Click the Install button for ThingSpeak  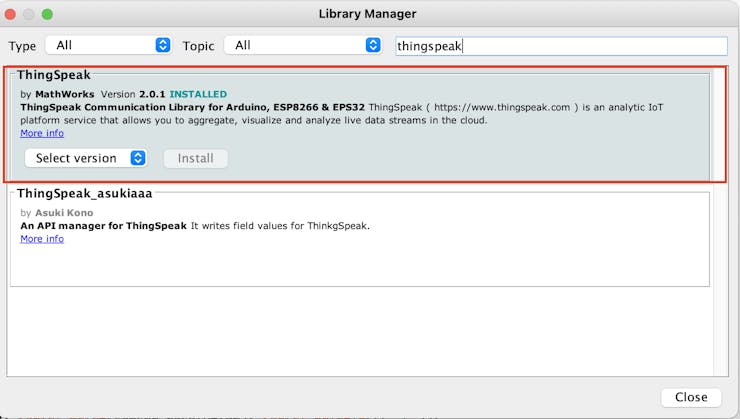coord(195,158)
